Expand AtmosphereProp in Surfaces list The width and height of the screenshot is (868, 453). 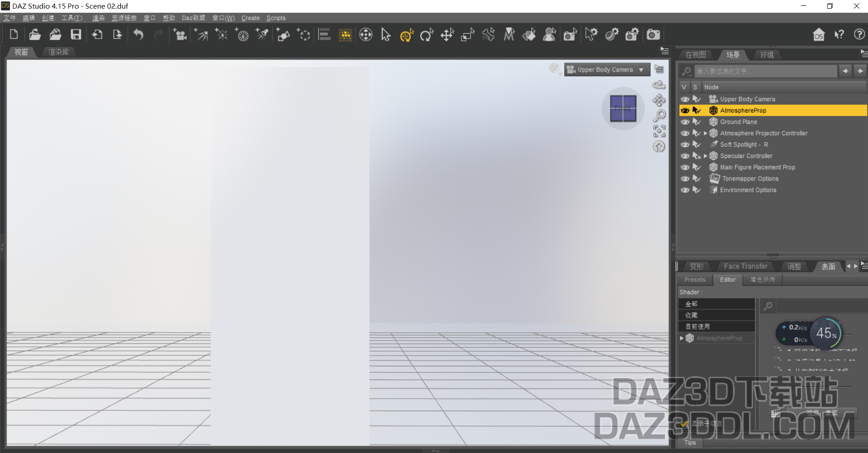pyautogui.click(x=682, y=338)
